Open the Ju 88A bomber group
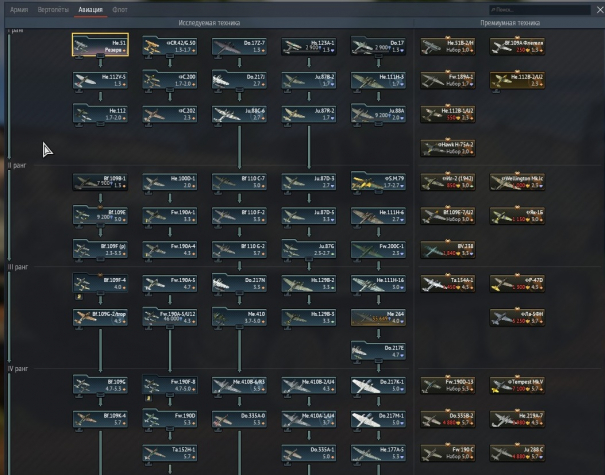The image size is (605, 475). pos(378,114)
